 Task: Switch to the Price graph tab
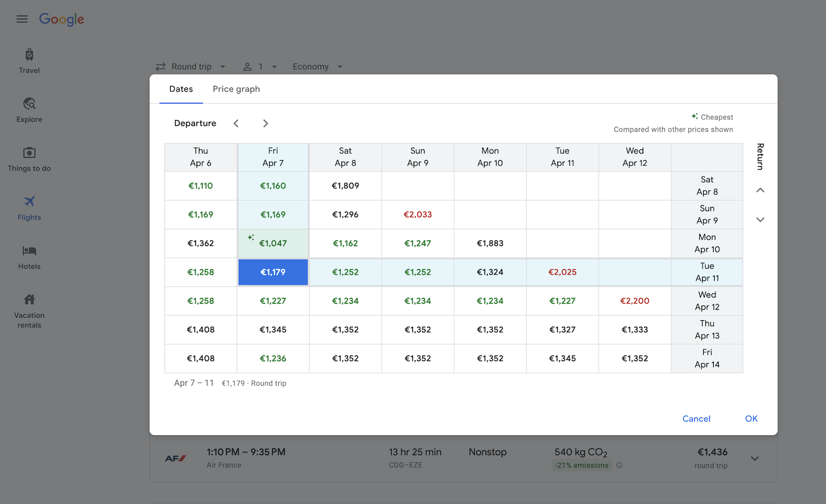click(236, 89)
